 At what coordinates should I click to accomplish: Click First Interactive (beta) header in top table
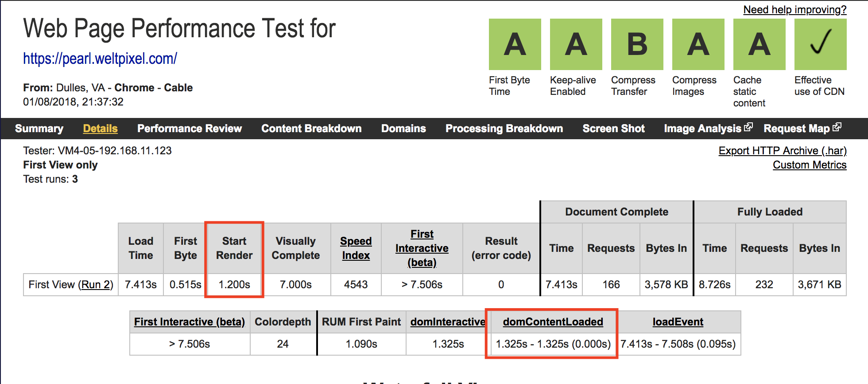click(422, 248)
